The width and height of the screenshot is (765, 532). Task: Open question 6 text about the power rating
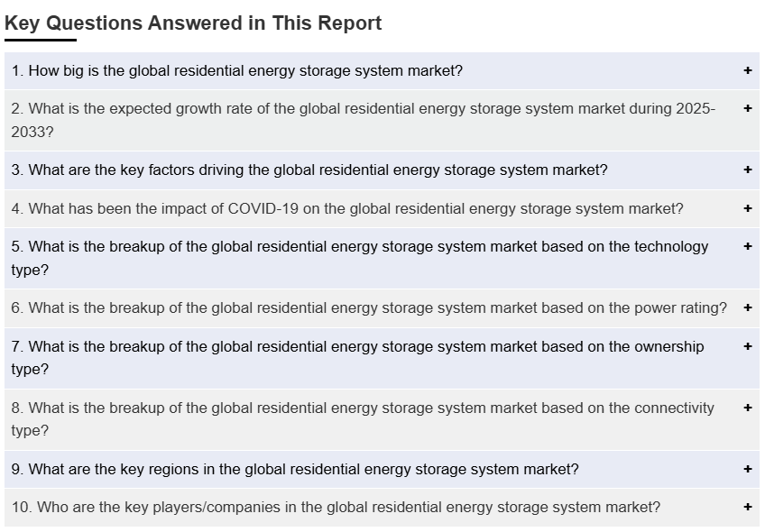point(369,307)
